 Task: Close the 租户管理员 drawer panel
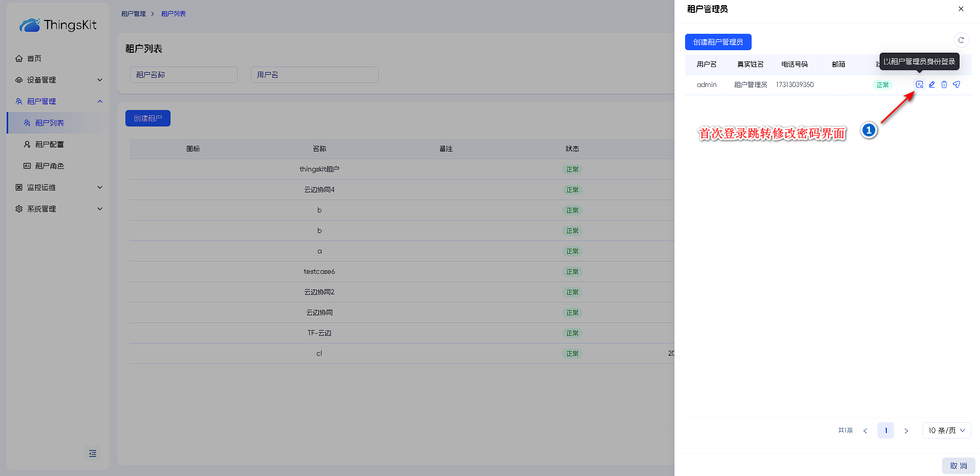click(x=961, y=9)
